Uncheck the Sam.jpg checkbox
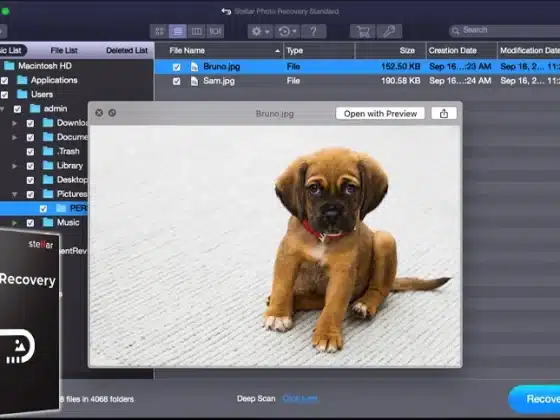Image resolution: width=560 pixels, height=420 pixels. click(x=176, y=81)
